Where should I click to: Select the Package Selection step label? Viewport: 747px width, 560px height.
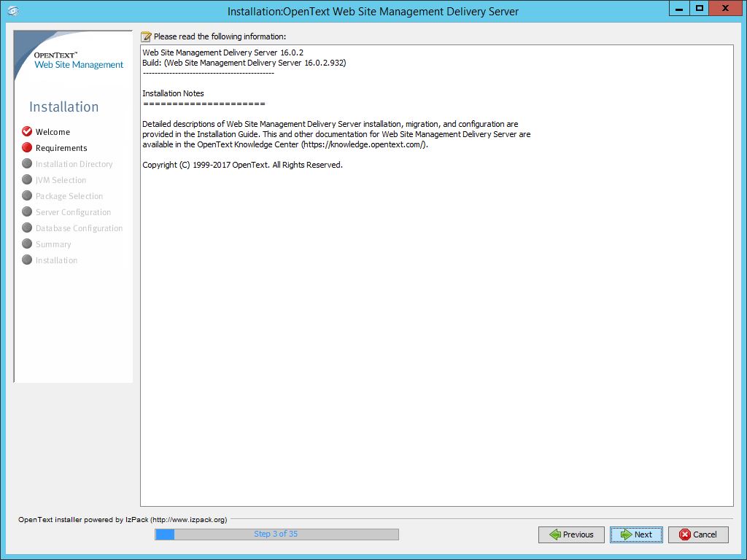click(69, 196)
